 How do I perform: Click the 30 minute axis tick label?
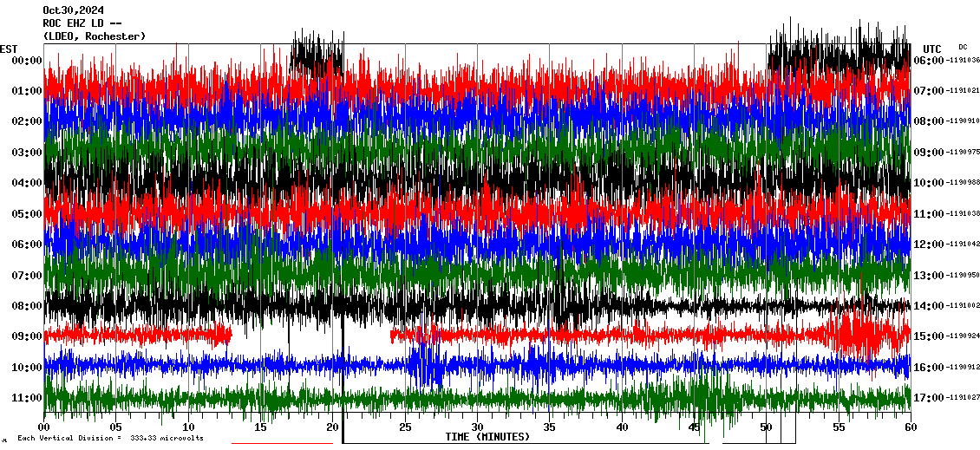477,427
